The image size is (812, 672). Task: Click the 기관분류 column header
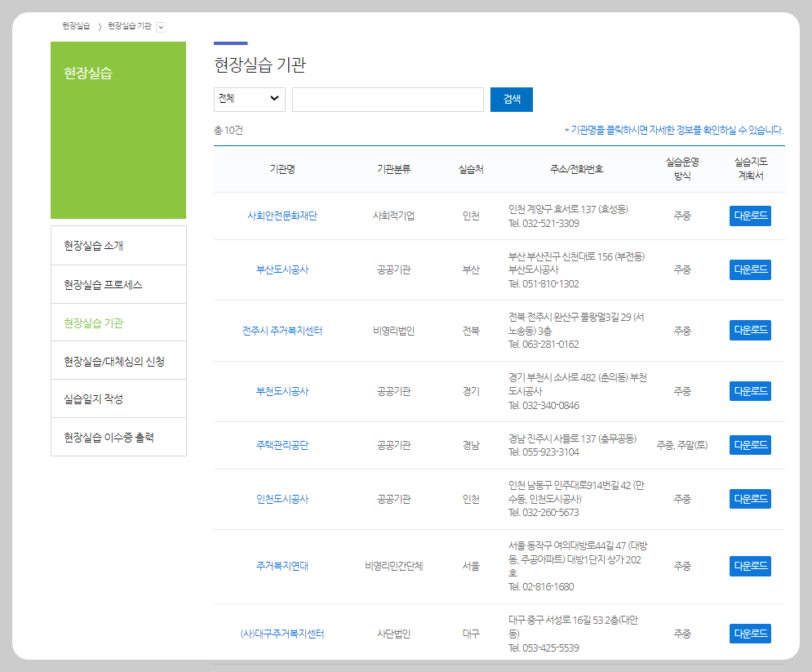393,169
